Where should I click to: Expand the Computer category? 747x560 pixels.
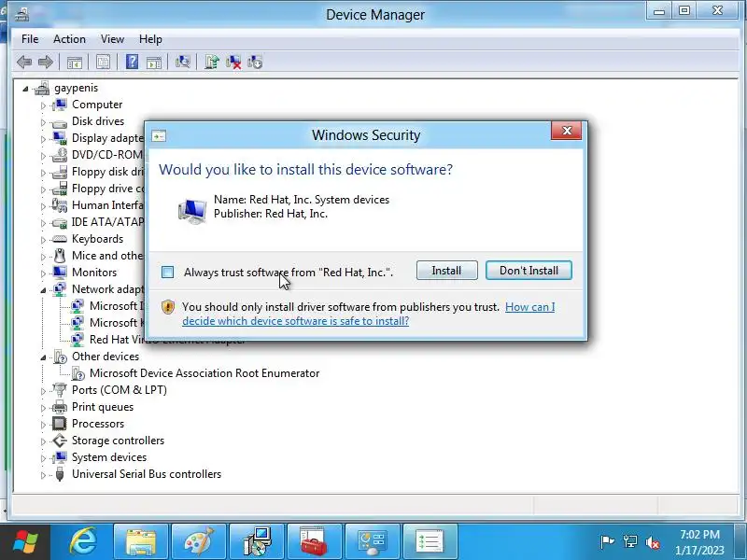43,105
